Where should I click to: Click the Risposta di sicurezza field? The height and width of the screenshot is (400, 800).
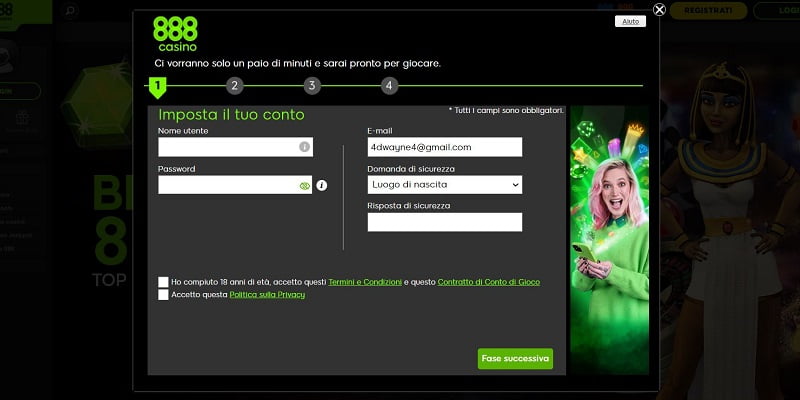click(445, 222)
